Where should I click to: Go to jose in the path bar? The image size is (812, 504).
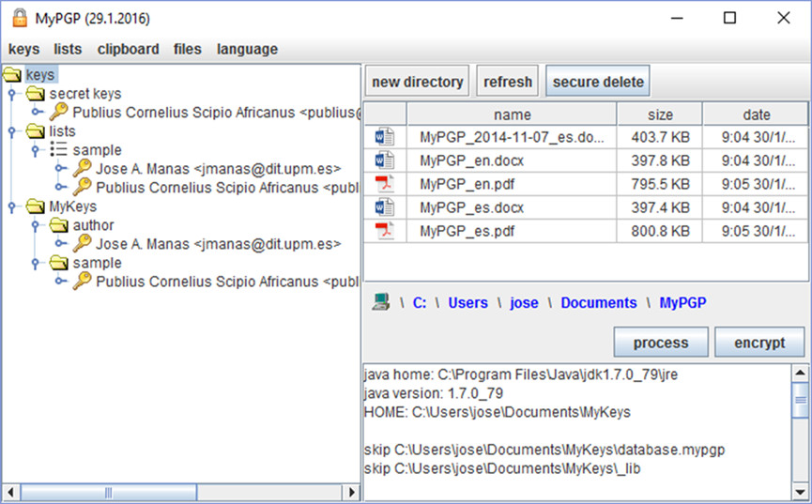[x=524, y=302]
